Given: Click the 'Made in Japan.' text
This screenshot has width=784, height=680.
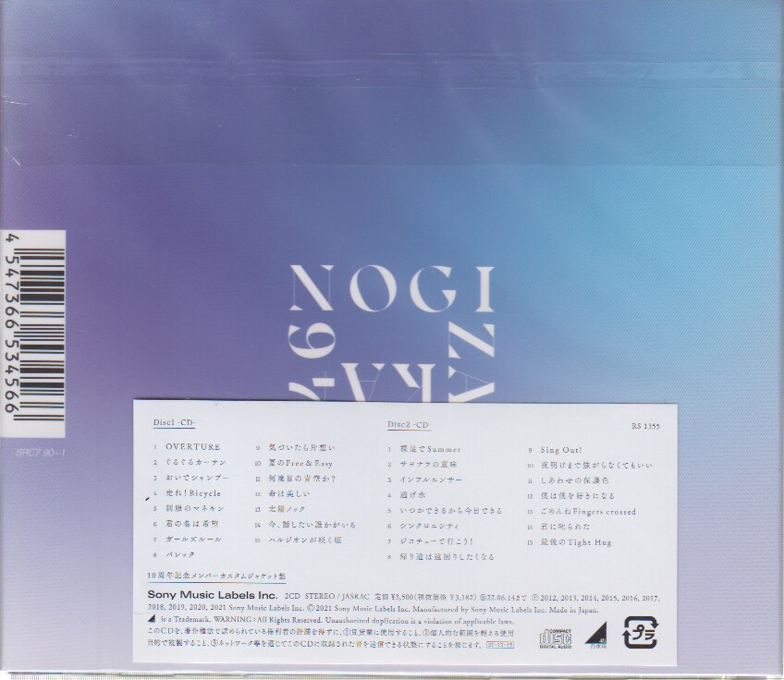Looking at the screenshot, I should [x=573, y=610].
